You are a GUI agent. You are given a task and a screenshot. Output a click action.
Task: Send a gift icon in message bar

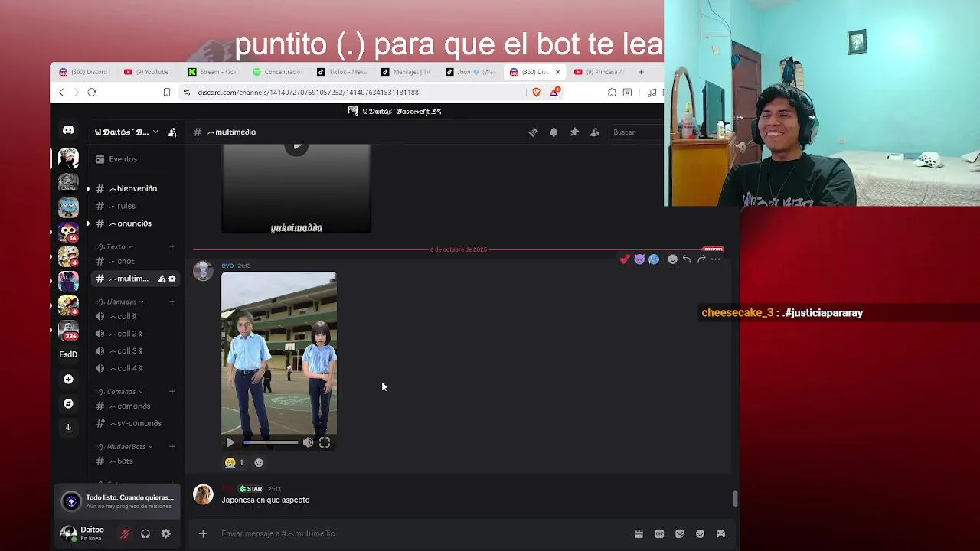coord(639,533)
